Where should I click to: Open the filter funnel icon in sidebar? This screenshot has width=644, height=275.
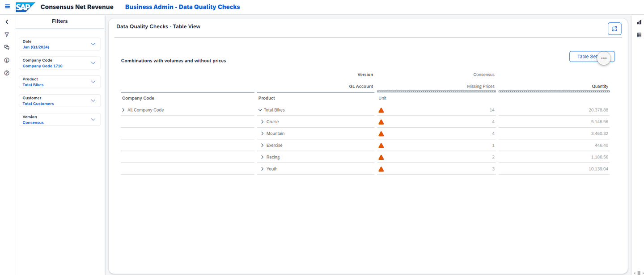7,34
